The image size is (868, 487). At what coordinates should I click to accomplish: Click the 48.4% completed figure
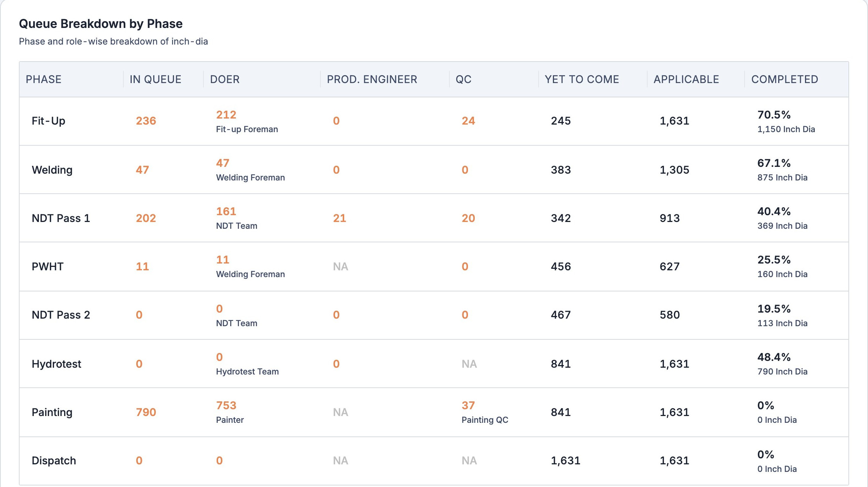(x=774, y=357)
